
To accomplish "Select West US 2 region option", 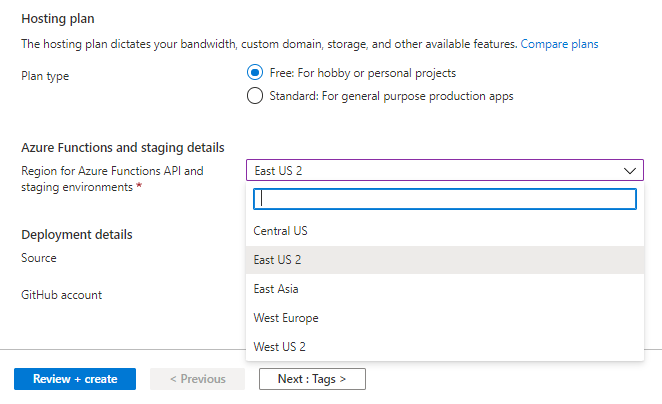I will click(280, 347).
